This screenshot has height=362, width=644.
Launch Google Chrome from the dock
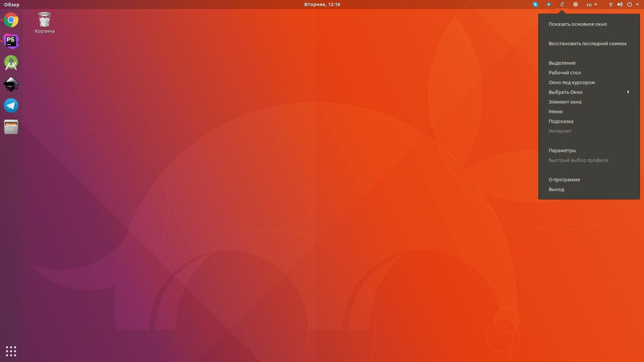click(x=11, y=20)
